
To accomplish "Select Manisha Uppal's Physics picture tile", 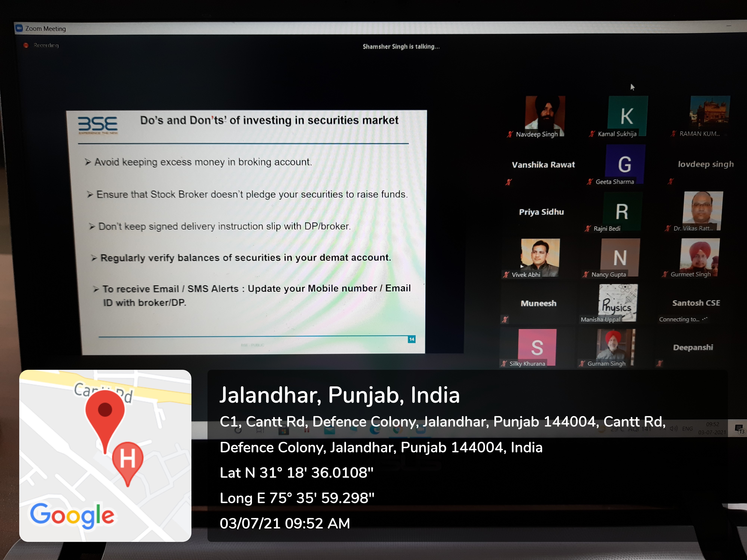I will click(618, 303).
